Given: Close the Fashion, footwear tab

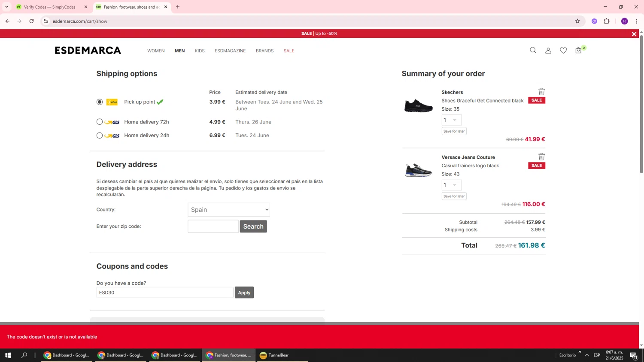Looking at the screenshot, I should pyautogui.click(x=166, y=7).
